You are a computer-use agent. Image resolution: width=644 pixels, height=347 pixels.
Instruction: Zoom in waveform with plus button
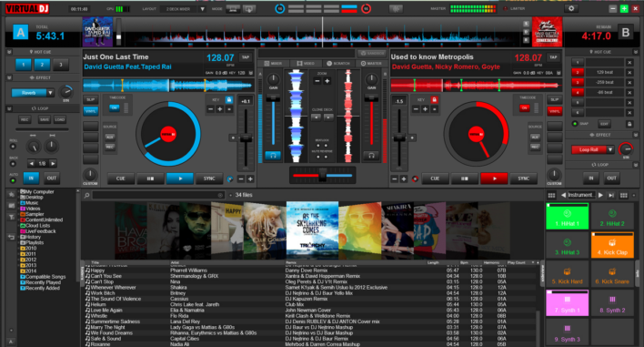click(327, 81)
